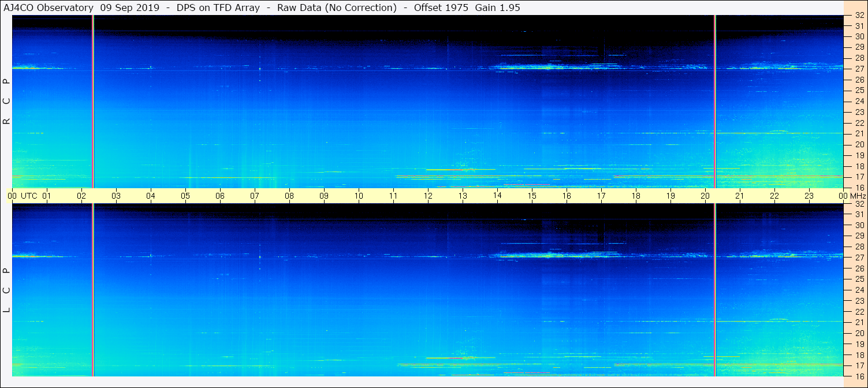The height and width of the screenshot is (388, 868).
Task: Click the 'AJ4CO Observatory' title text
Action: [x=48, y=8]
